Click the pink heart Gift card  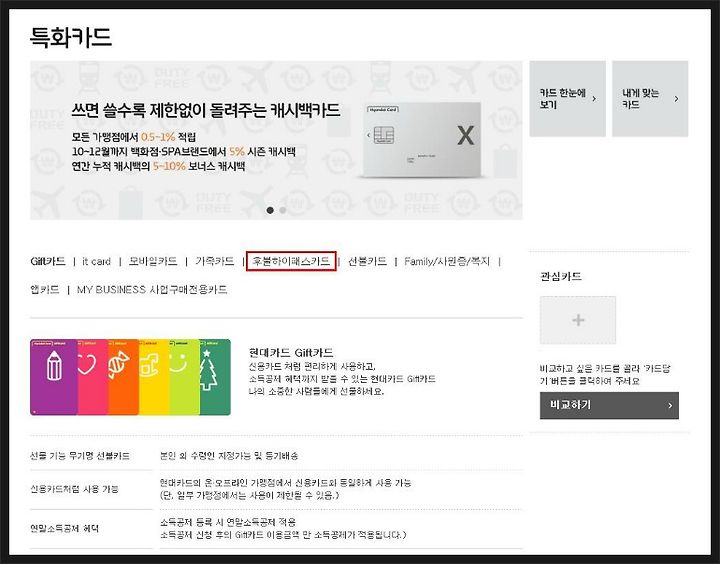click(92, 377)
